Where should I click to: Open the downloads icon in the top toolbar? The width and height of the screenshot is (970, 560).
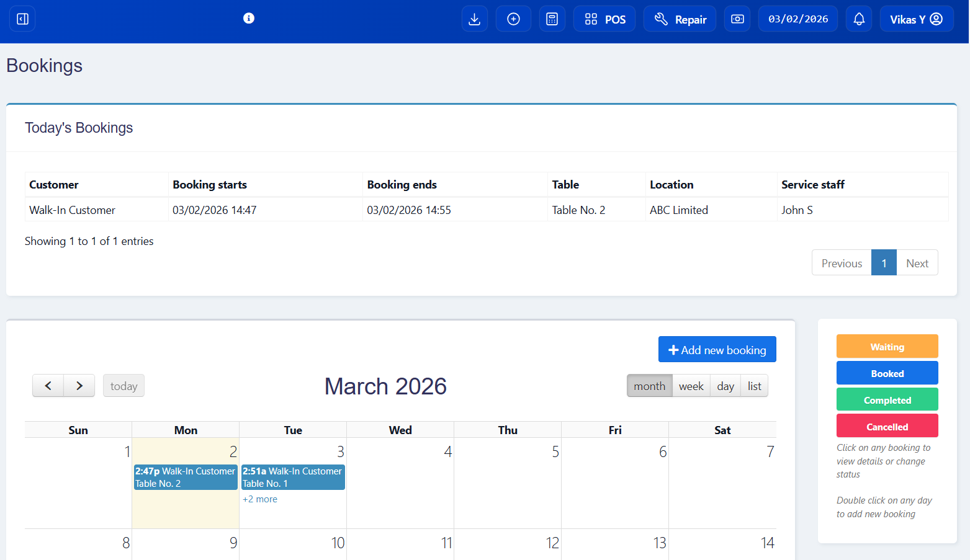pos(474,19)
